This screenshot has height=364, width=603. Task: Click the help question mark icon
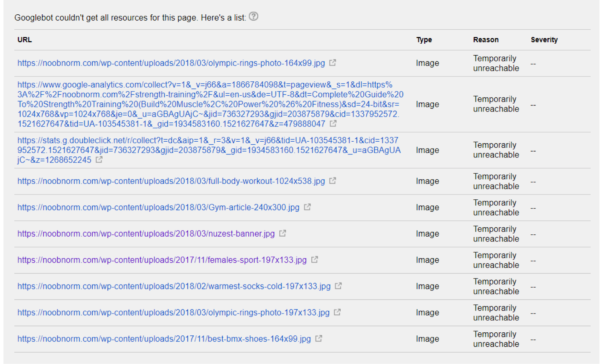[x=254, y=16]
